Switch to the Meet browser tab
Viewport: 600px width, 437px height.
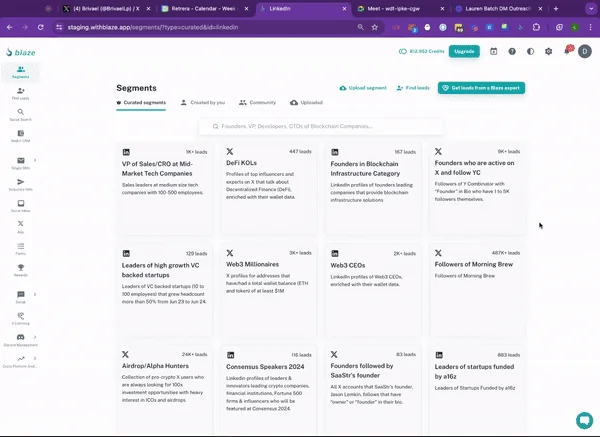tap(398, 8)
